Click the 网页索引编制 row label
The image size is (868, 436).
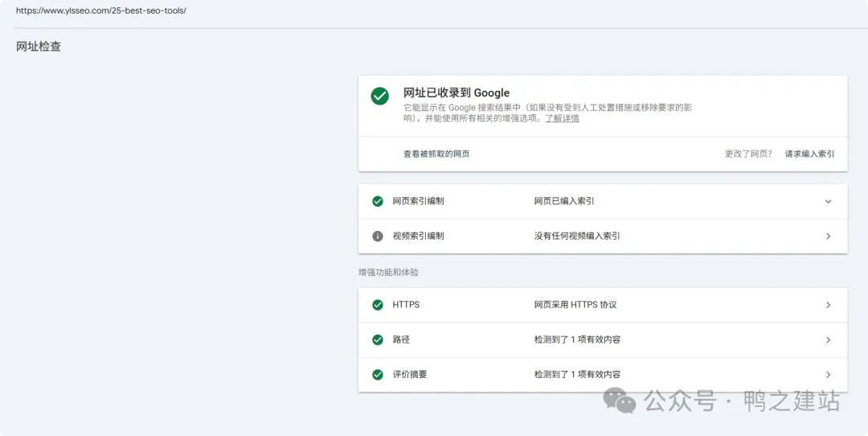418,201
